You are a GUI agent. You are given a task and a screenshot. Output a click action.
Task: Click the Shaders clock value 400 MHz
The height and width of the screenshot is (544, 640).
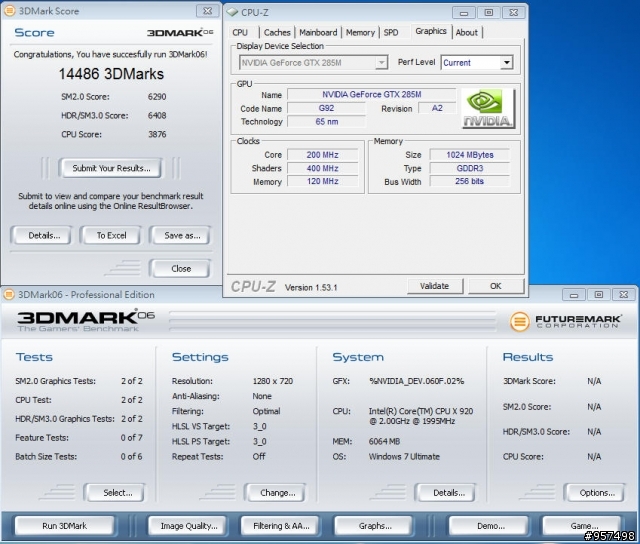[x=322, y=168]
